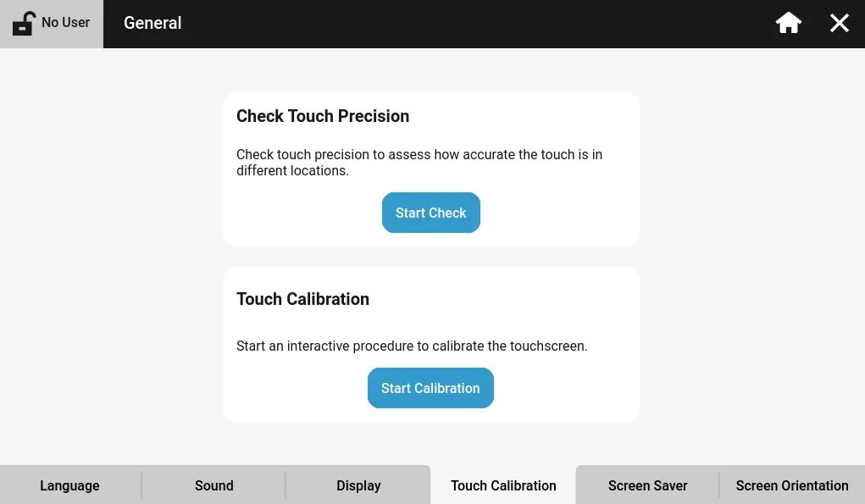Open the Screen Saver tab
This screenshot has height=504, width=865.
[647, 485]
